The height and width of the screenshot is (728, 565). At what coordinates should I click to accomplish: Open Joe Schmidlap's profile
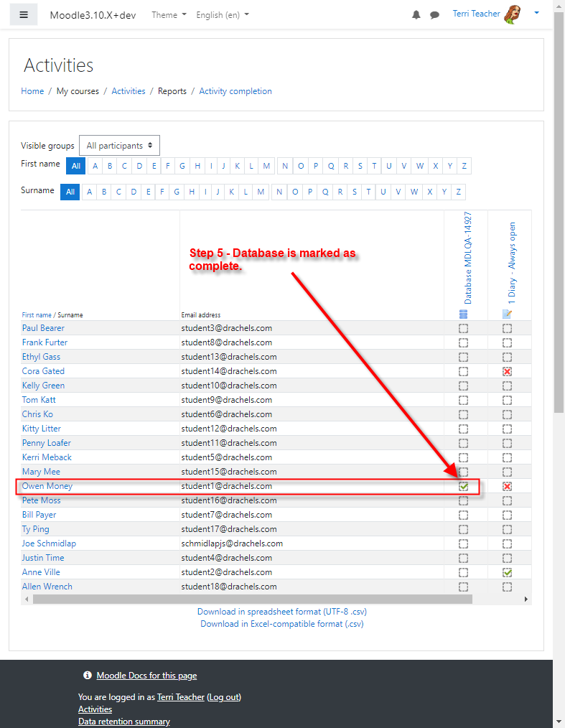tap(49, 543)
